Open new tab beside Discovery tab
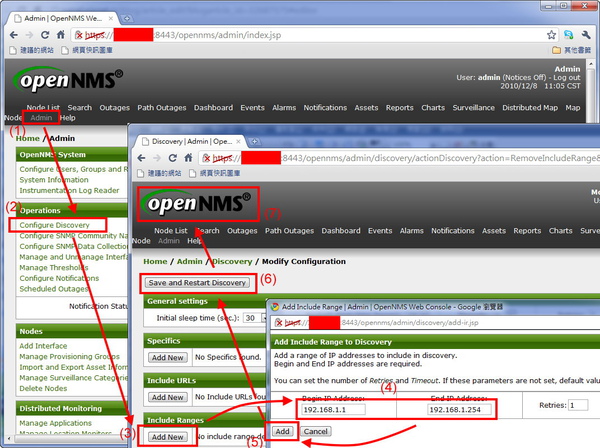600x448 pixels. coord(254,142)
